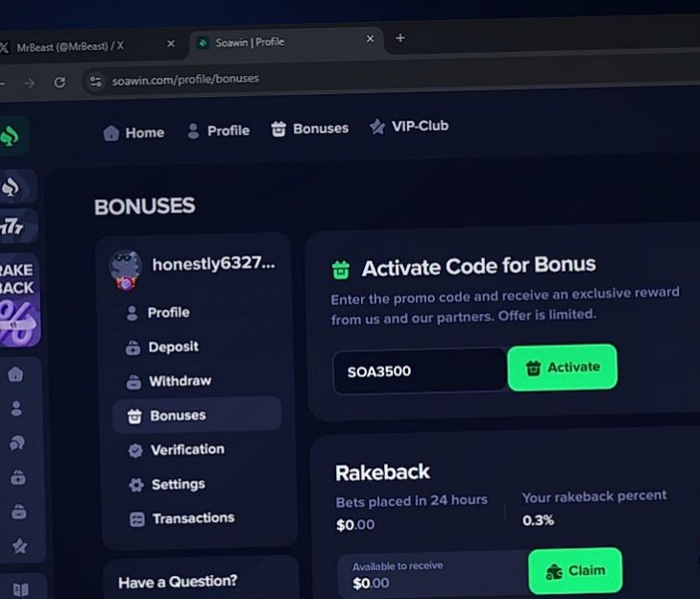Open VIP-Club in the top navigation
The image size is (700, 599).
409,127
